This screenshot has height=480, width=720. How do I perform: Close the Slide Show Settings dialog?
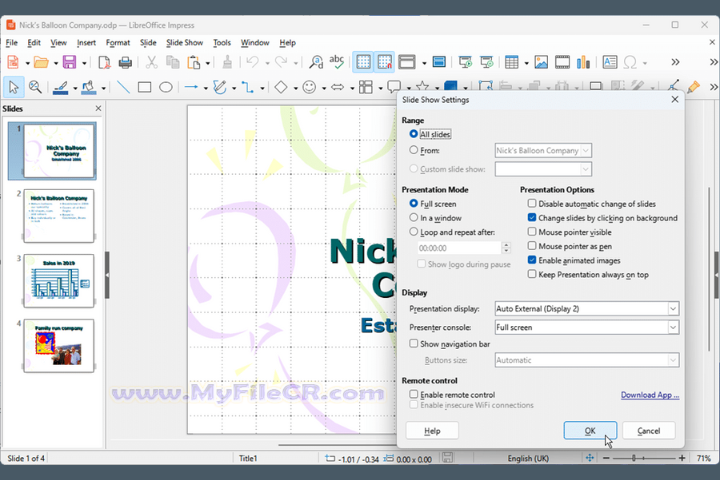pos(675,99)
